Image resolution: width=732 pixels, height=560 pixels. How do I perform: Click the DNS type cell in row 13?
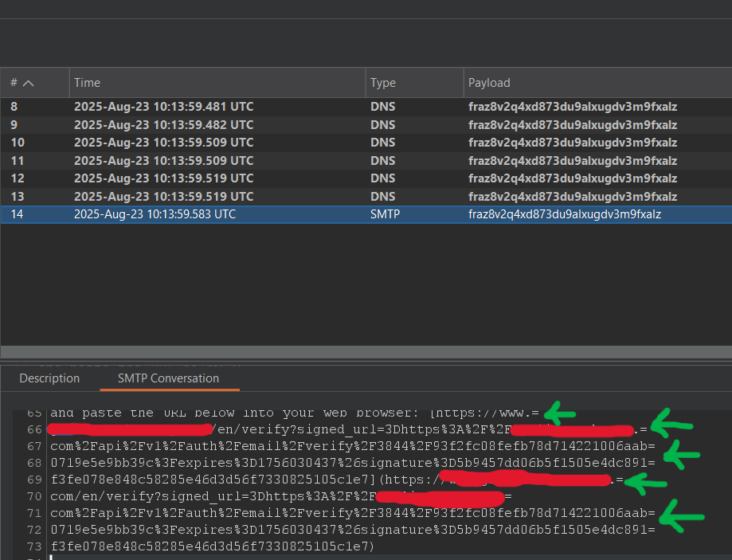tap(383, 197)
